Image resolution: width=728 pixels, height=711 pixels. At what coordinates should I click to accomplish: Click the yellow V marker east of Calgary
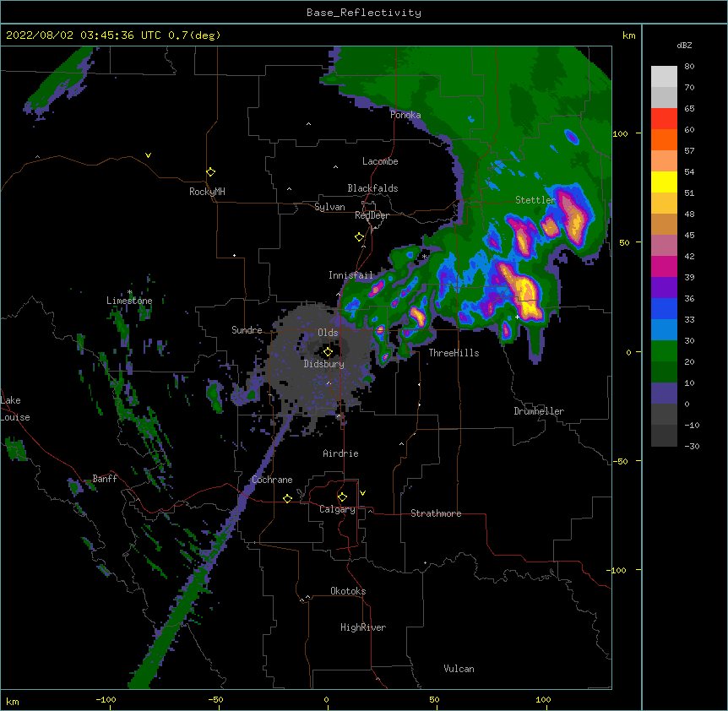pos(362,493)
